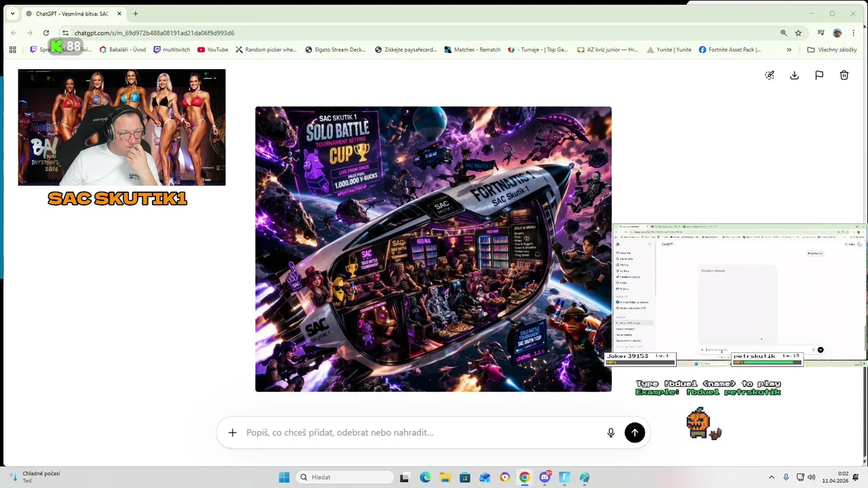This screenshot has height=488, width=868.
Task: Open the Fortnite Asset Pack bookmark
Action: click(x=730, y=49)
